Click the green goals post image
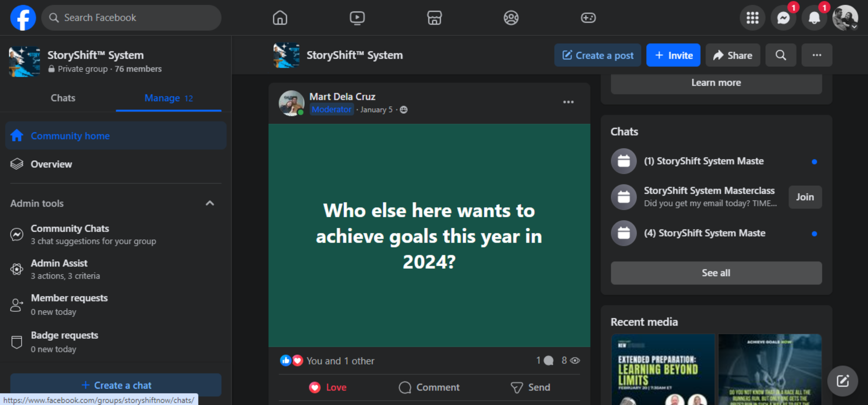868x405 pixels. (x=429, y=235)
